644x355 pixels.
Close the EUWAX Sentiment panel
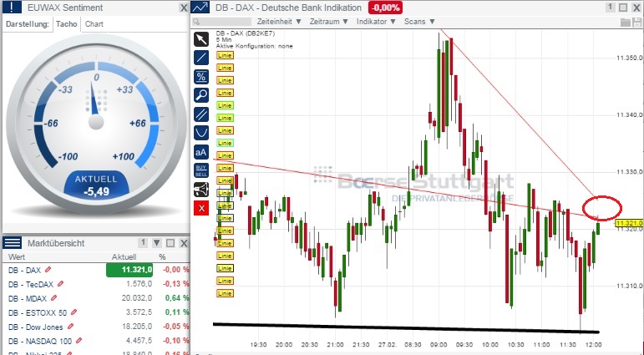184,8
